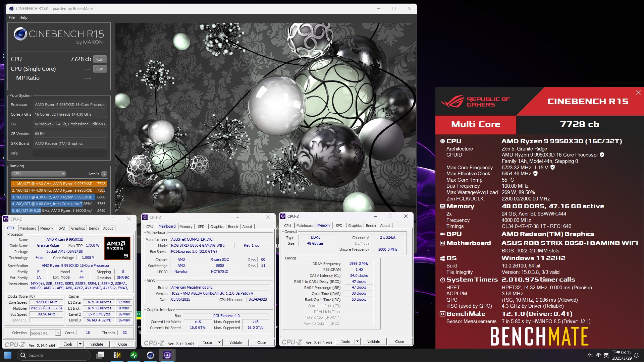Image resolution: width=644 pixels, height=362 pixels.
Task: Click Close in the Memory CPU-Z window
Action: [399, 342]
